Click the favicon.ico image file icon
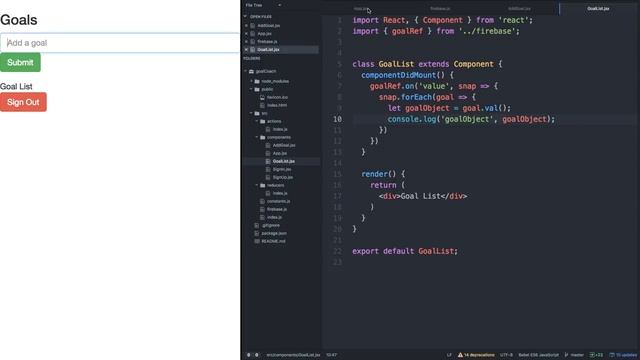The image size is (640, 360). point(262,97)
